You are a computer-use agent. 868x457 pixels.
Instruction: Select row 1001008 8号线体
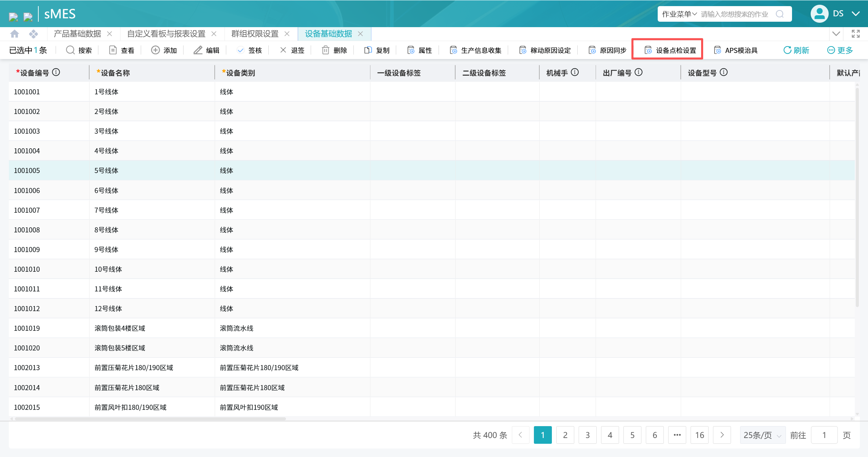[x=431, y=230]
